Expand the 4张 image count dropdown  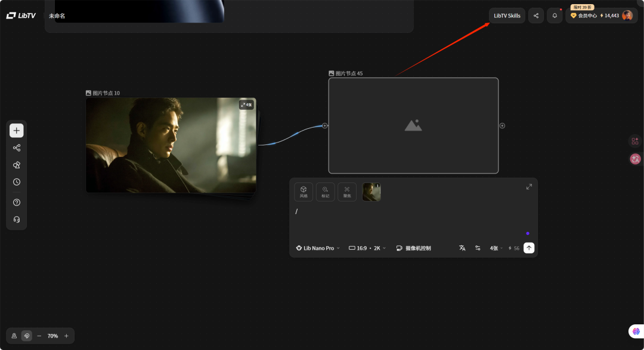click(496, 248)
